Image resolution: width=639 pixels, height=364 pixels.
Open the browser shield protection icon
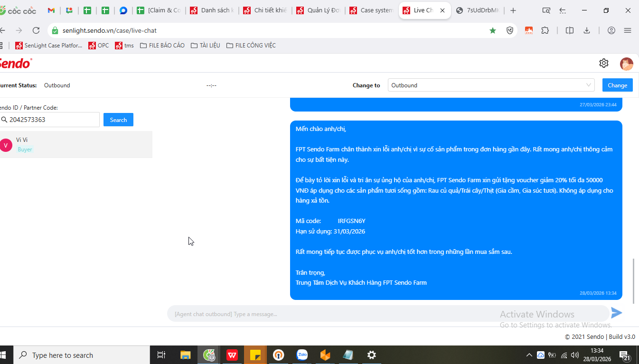(x=510, y=30)
